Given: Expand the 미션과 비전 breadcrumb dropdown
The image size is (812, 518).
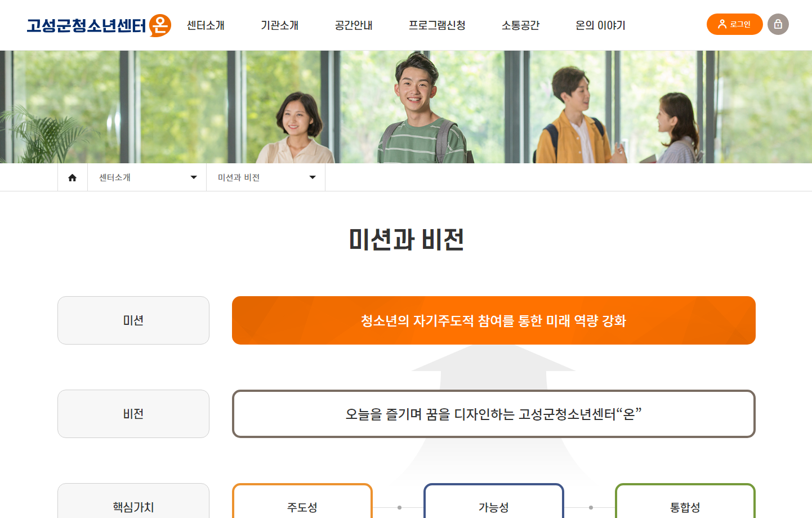Looking at the screenshot, I should pyautogui.click(x=266, y=177).
